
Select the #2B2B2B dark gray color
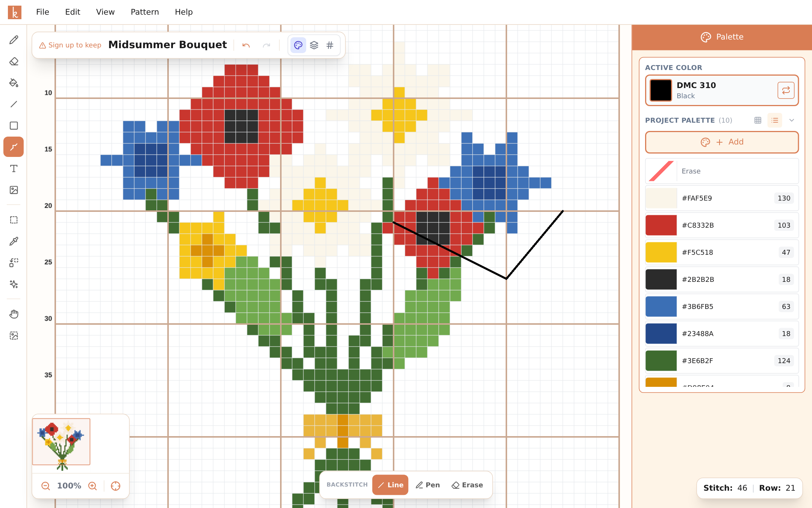pyautogui.click(x=722, y=280)
